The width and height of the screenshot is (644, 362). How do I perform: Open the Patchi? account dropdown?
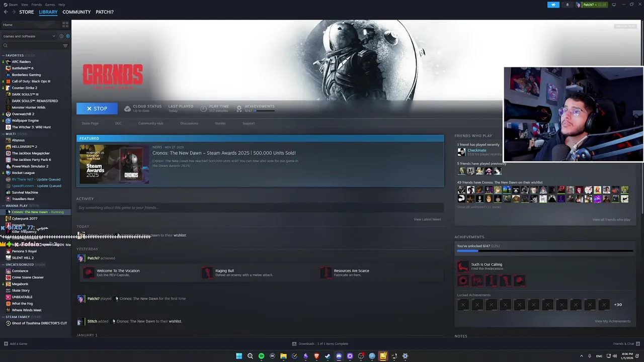(x=592, y=5)
